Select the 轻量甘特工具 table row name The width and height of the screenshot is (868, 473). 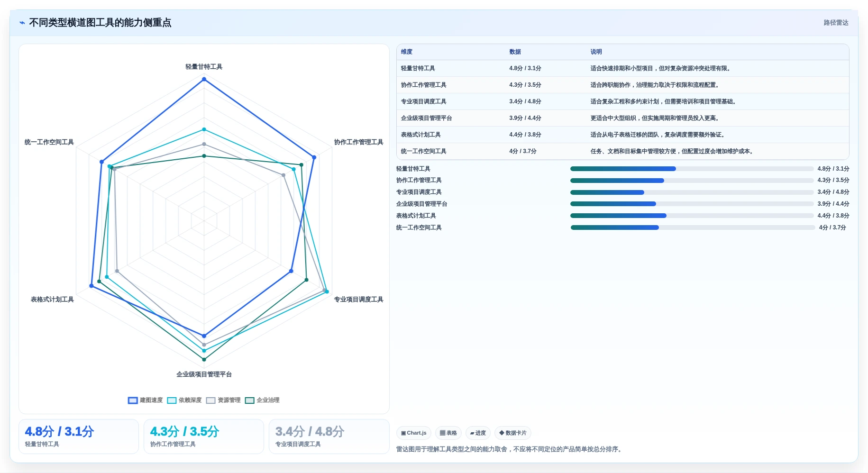pyautogui.click(x=418, y=68)
